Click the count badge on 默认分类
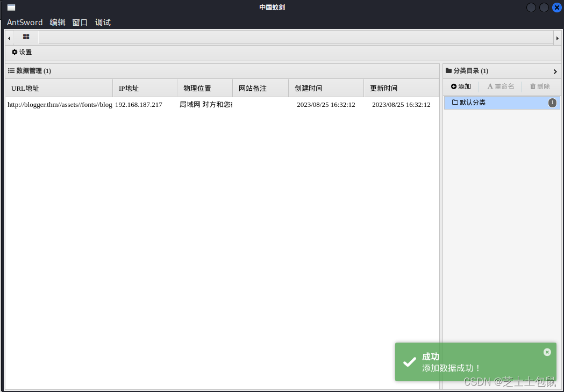The height and width of the screenshot is (392, 564). (x=553, y=103)
